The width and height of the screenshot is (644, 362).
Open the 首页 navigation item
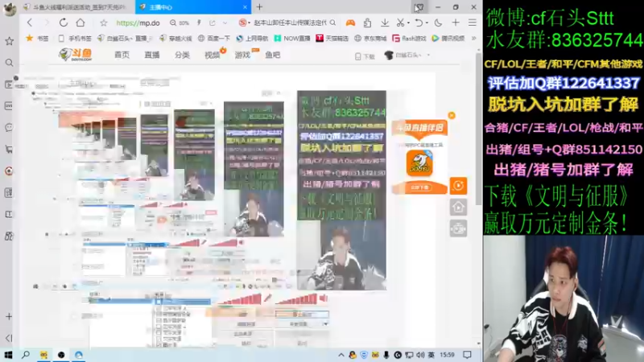point(122,55)
